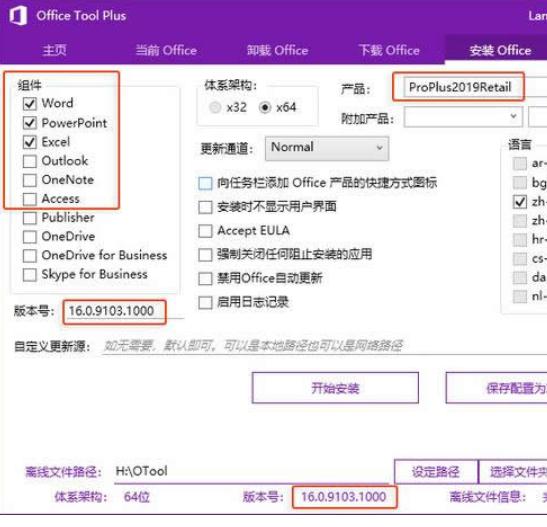Click the 开始安装 button

335,388
